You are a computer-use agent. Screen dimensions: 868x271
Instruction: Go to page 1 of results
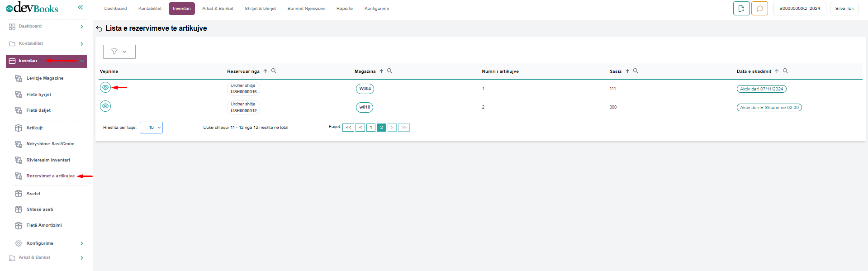click(x=371, y=128)
